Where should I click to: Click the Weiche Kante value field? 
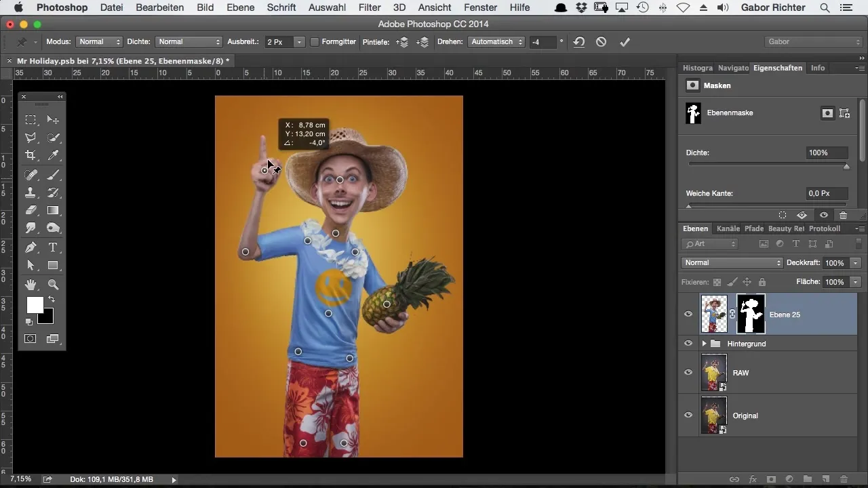827,194
